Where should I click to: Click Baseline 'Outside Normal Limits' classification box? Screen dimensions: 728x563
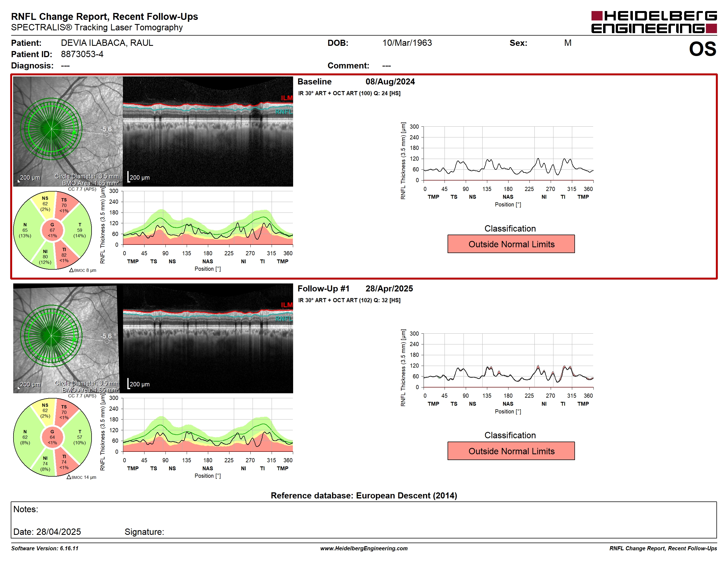coord(511,244)
